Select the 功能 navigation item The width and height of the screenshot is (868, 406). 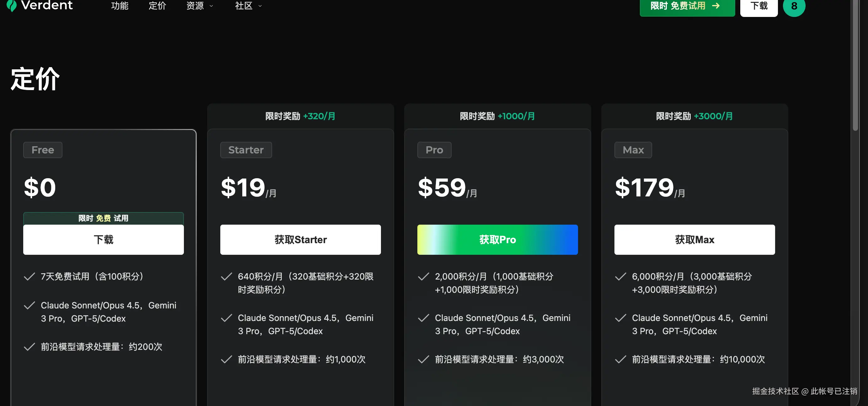pyautogui.click(x=120, y=6)
